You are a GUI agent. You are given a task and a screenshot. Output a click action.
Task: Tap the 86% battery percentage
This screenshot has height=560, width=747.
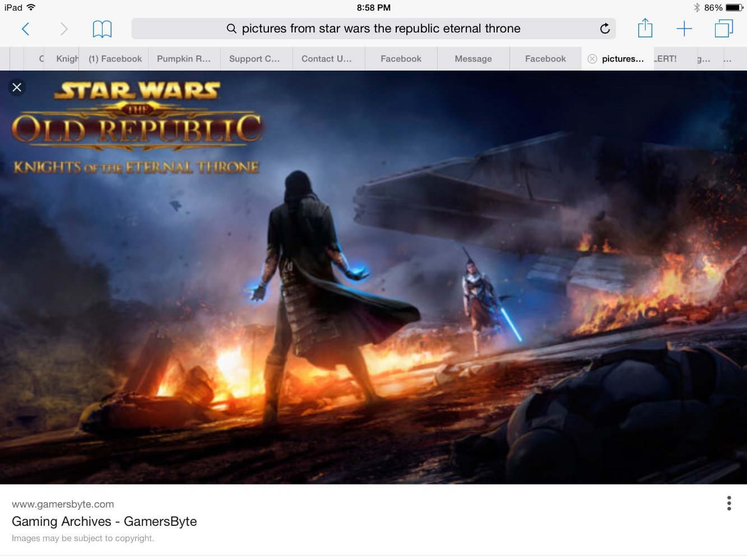[x=713, y=7]
